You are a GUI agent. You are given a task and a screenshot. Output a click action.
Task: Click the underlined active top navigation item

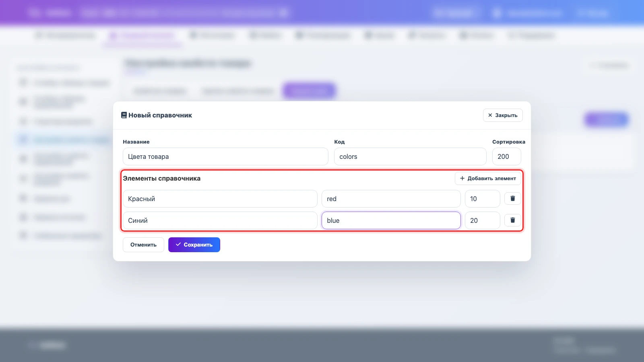(142, 36)
